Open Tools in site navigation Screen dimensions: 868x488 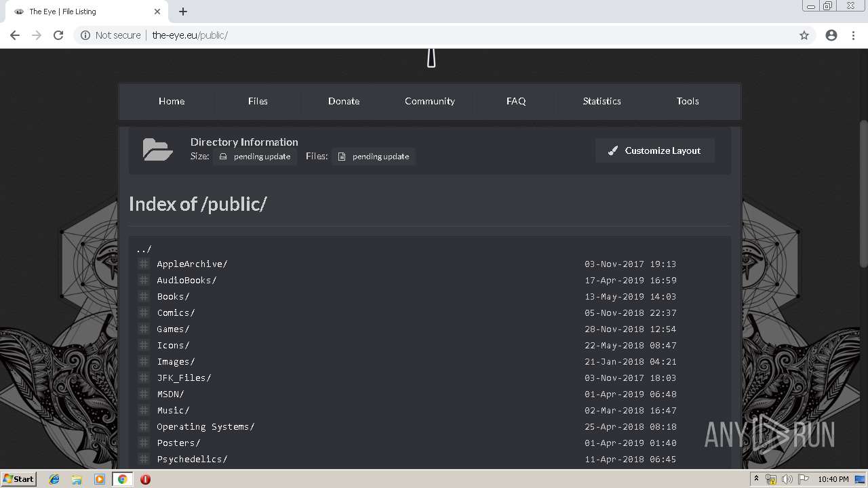click(x=688, y=101)
